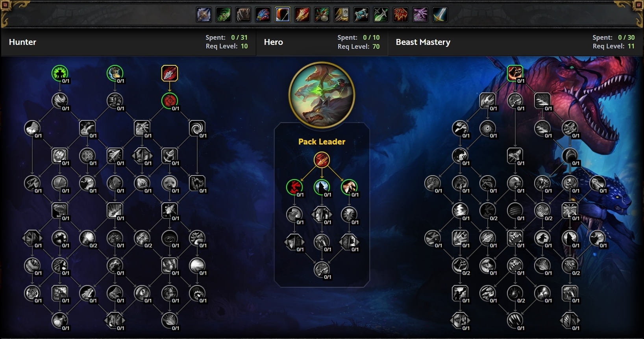Select the green Demon Hunter class icon
This screenshot has height=339, width=644.
pos(224,15)
